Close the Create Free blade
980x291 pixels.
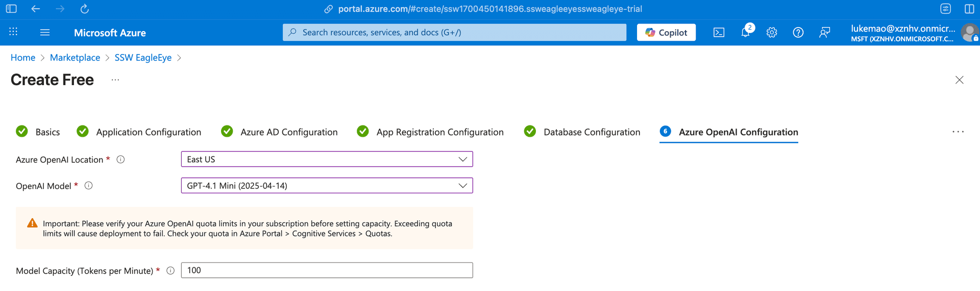pyautogui.click(x=959, y=80)
